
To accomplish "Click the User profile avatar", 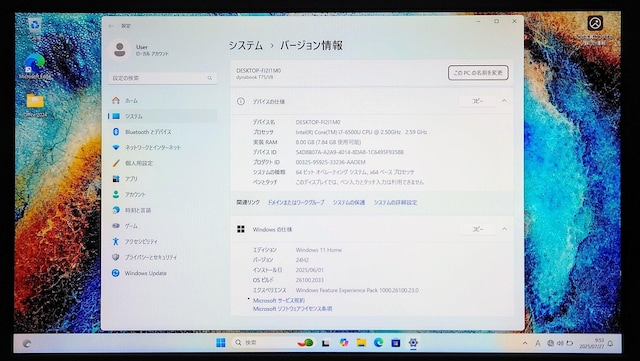I will [120, 50].
